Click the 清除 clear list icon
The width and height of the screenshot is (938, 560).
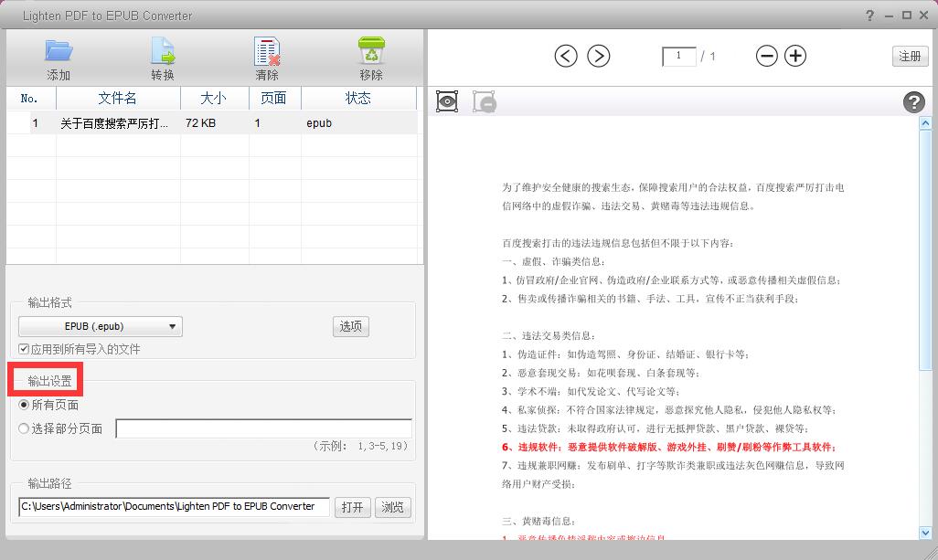coord(267,51)
